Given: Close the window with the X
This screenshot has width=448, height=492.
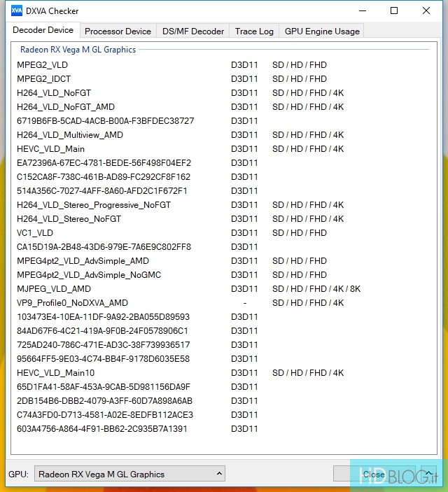Looking at the screenshot, I should [426, 11].
